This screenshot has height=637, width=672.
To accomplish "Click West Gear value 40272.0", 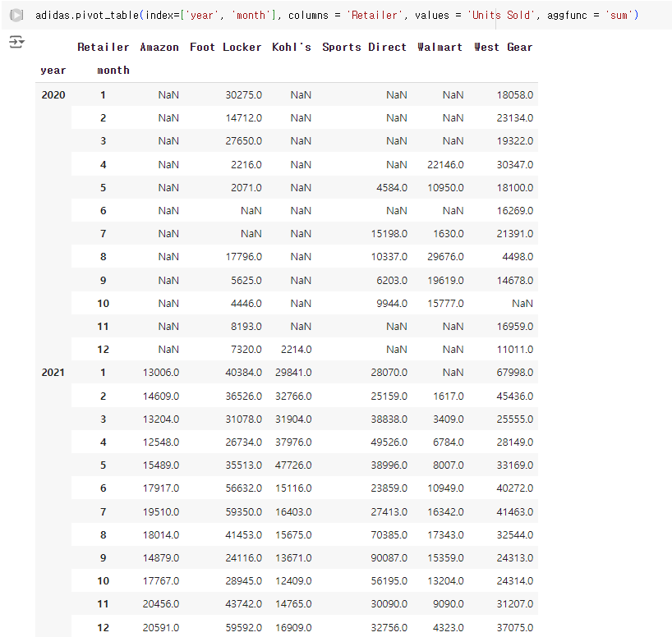I will pos(515,488).
